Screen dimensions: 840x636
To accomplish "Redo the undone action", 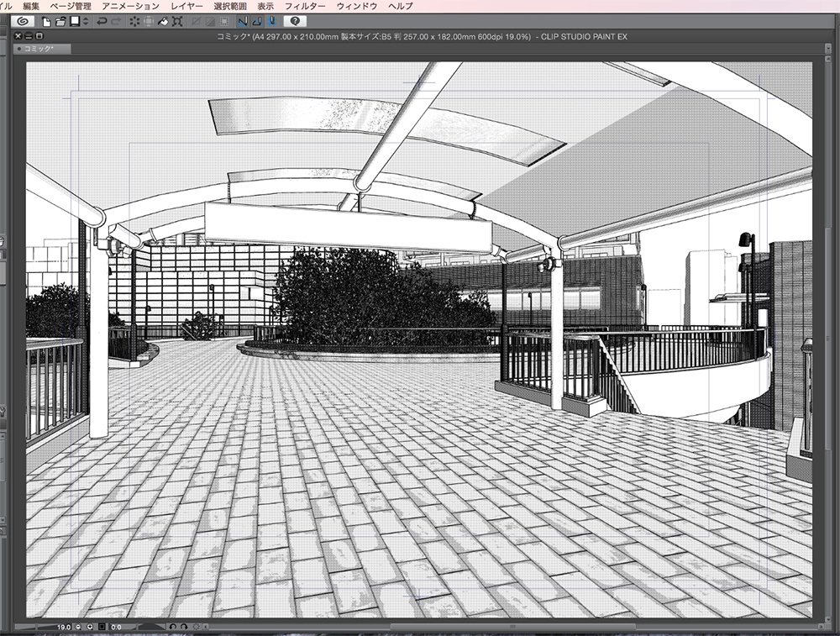I will (x=116, y=22).
